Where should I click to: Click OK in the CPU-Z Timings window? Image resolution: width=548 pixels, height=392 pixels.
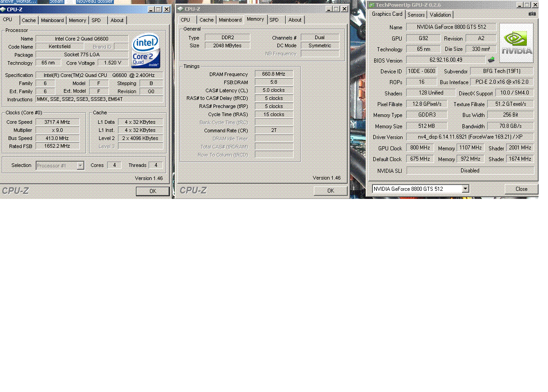[x=331, y=191]
